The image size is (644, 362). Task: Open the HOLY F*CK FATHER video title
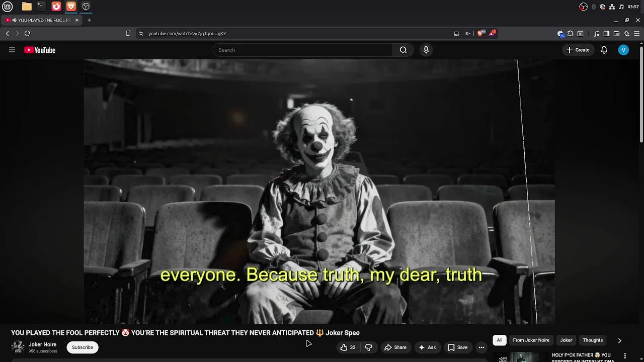(582, 357)
